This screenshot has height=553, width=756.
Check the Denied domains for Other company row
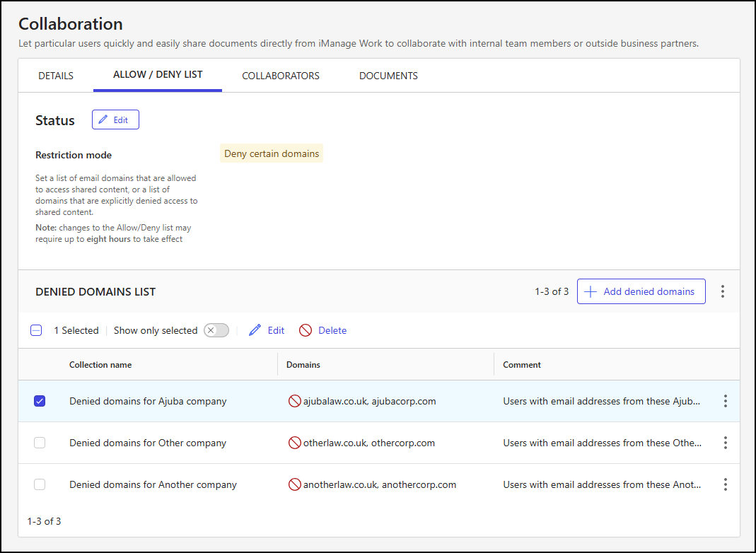tap(40, 443)
